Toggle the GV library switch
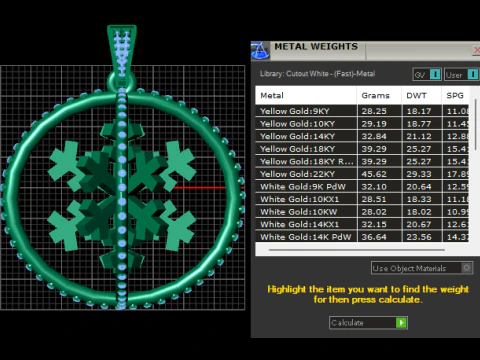Screen dimensions: 480x360 (x=427, y=74)
